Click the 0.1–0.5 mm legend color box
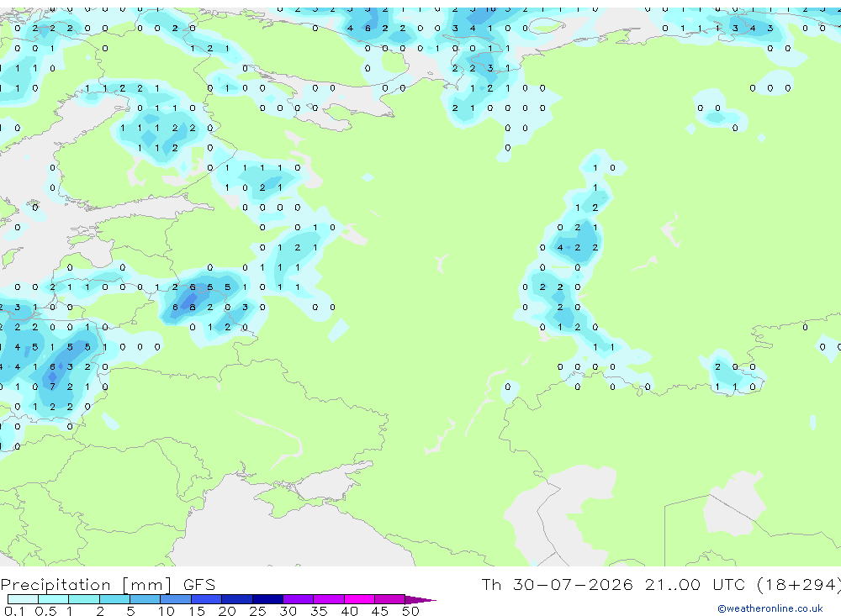The height and width of the screenshot is (616, 841). (x=23, y=599)
